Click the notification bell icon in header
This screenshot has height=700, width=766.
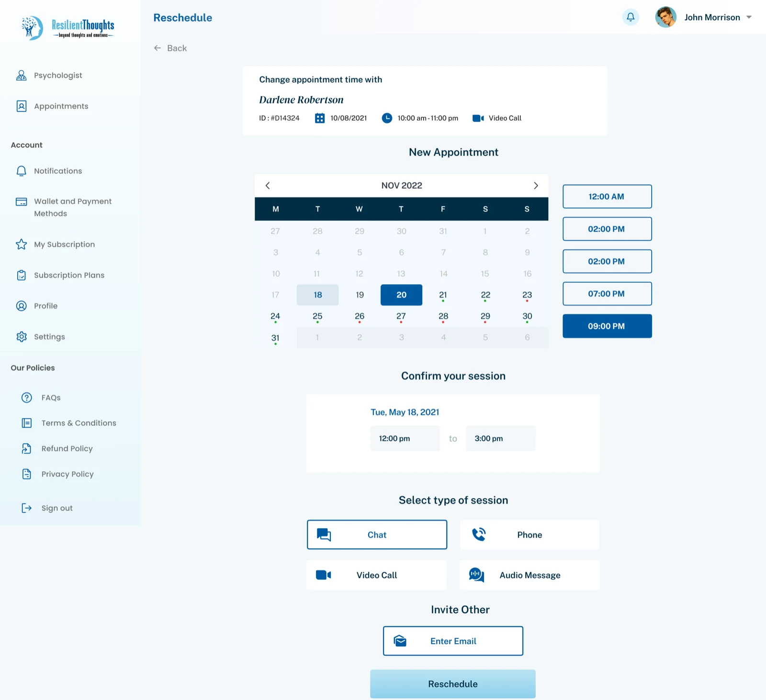click(x=631, y=17)
